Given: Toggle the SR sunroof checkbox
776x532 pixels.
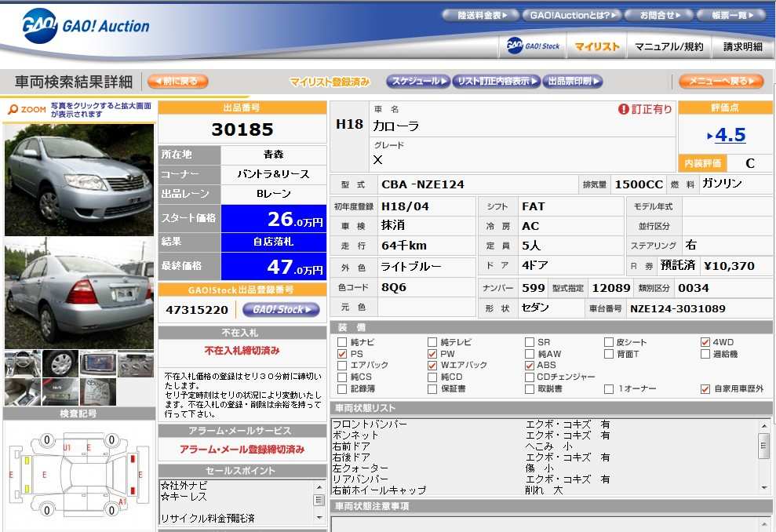Looking at the screenshot, I should pyautogui.click(x=530, y=342).
